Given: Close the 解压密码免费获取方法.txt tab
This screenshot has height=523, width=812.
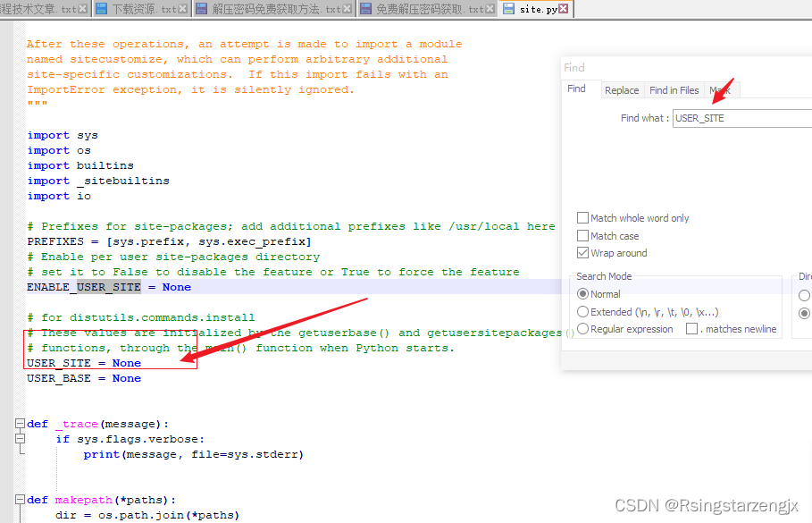Looking at the screenshot, I should [347, 9].
